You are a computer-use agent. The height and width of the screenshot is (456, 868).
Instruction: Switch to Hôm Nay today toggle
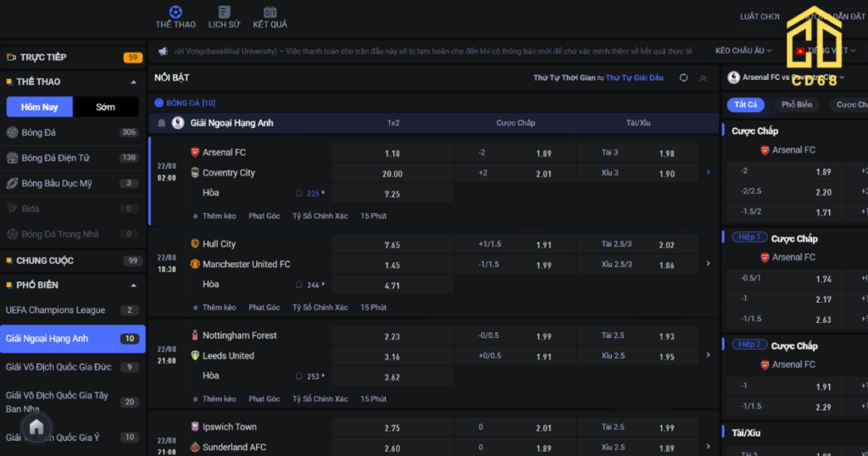[39, 107]
